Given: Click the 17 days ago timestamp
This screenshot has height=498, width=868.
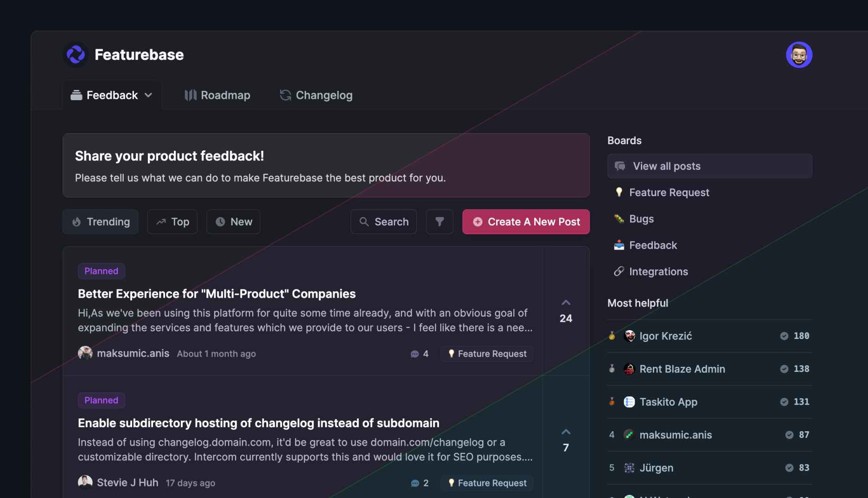Looking at the screenshot, I should point(191,483).
